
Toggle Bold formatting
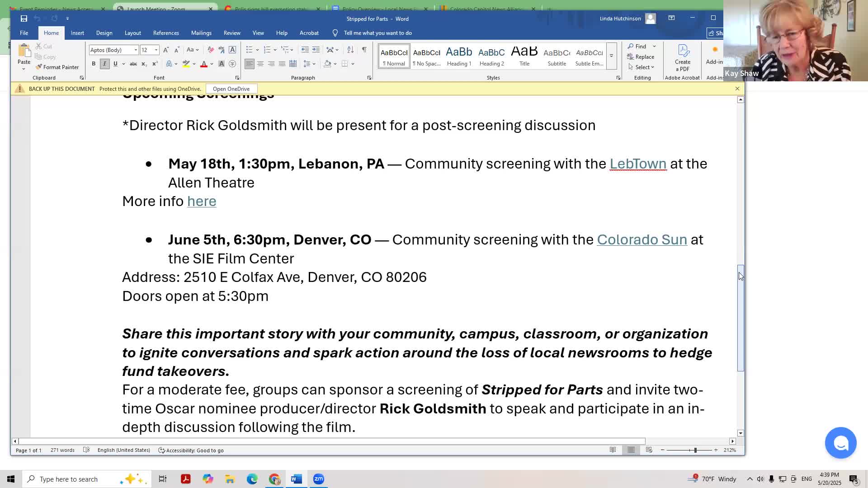pyautogui.click(x=94, y=64)
